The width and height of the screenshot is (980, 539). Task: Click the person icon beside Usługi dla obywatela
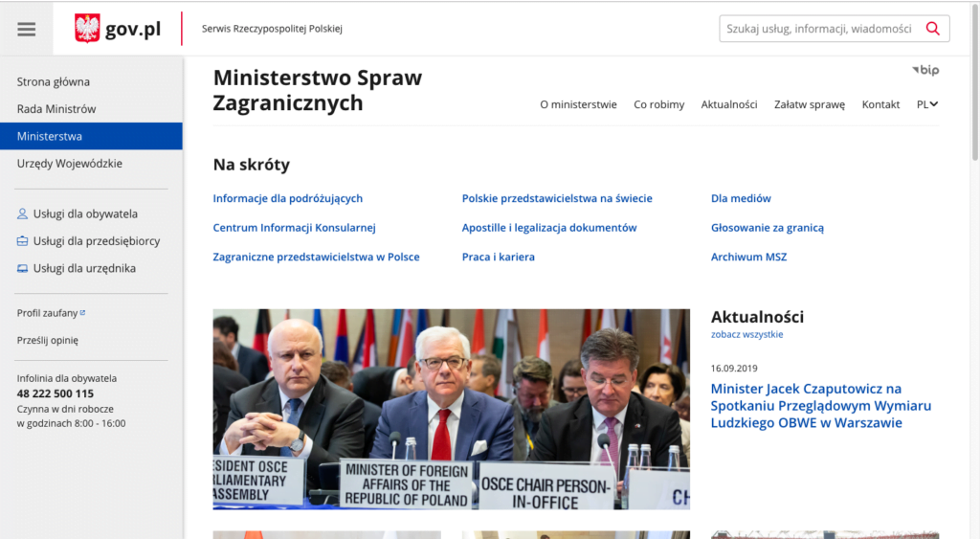click(x=22, y=213)
